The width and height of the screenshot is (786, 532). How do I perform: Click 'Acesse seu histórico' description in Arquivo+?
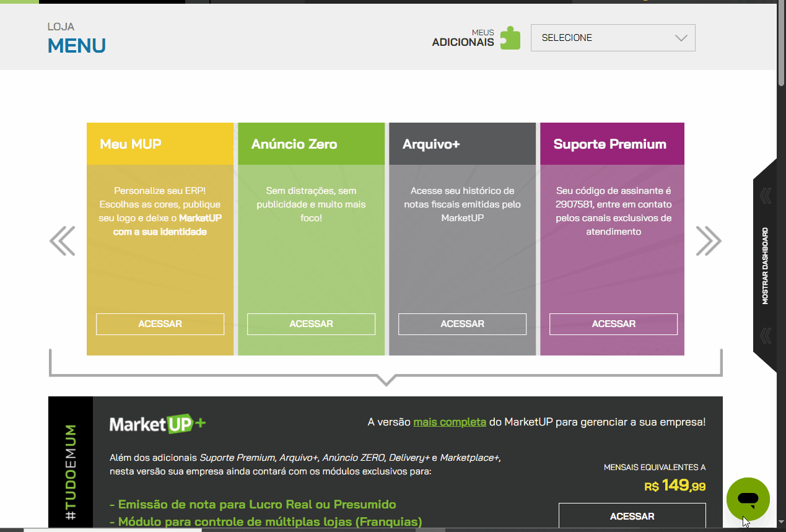click(462, 204)
